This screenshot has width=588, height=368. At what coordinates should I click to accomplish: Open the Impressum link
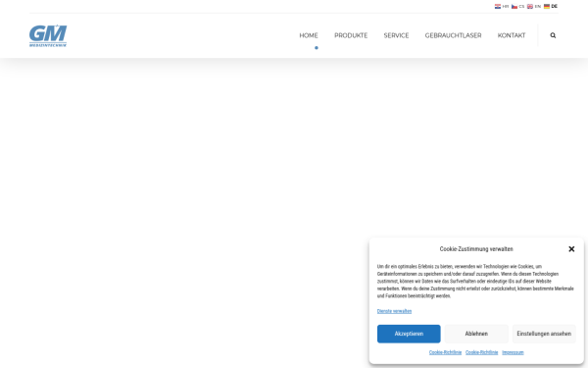click(x=513, y=352)
